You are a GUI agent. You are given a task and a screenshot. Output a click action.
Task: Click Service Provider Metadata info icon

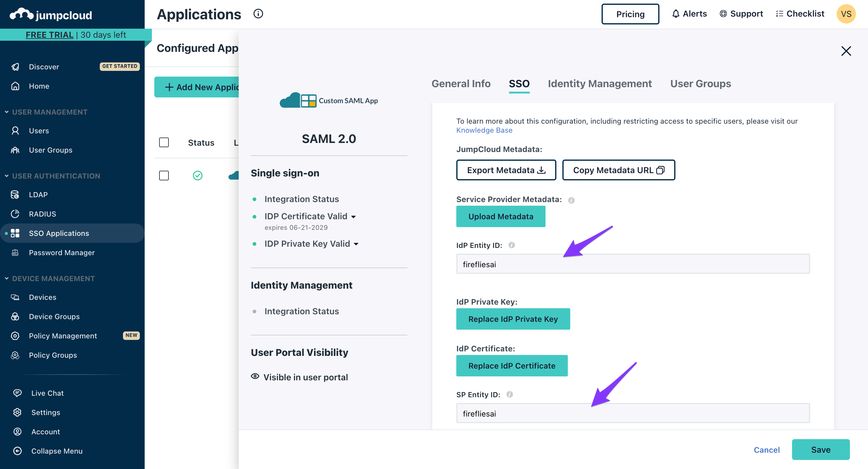click(x=571, y=200)
